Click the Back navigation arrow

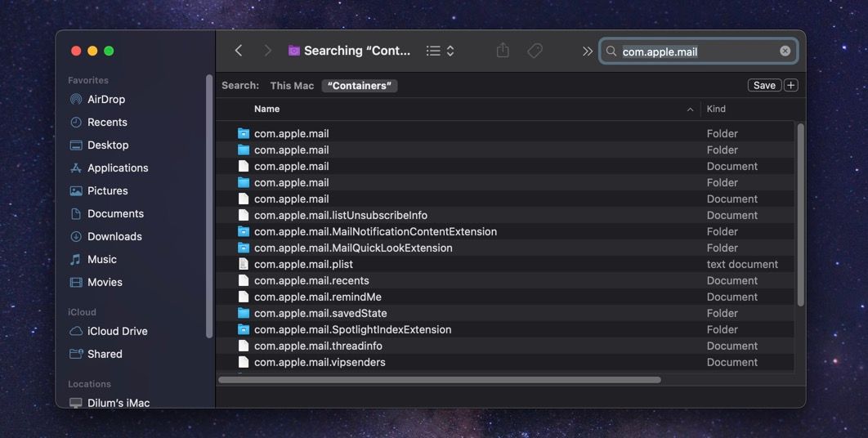[239, 51]
